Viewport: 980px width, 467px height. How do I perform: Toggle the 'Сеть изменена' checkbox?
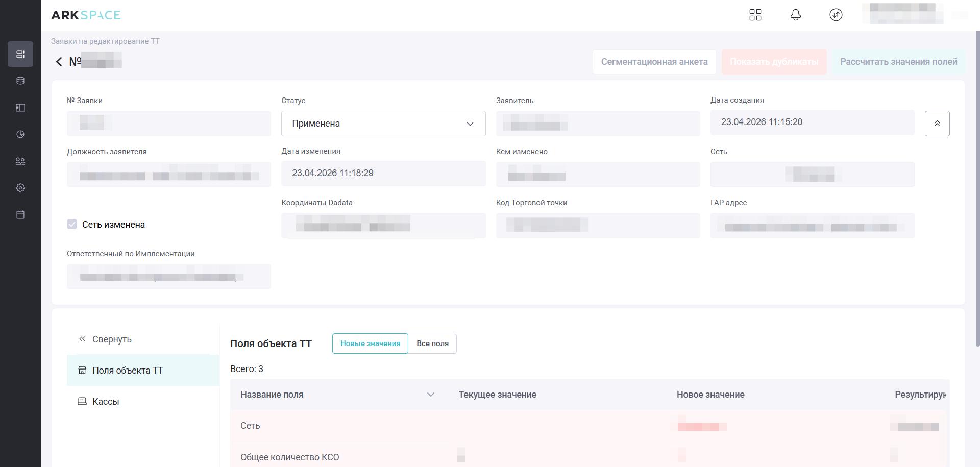72,225
